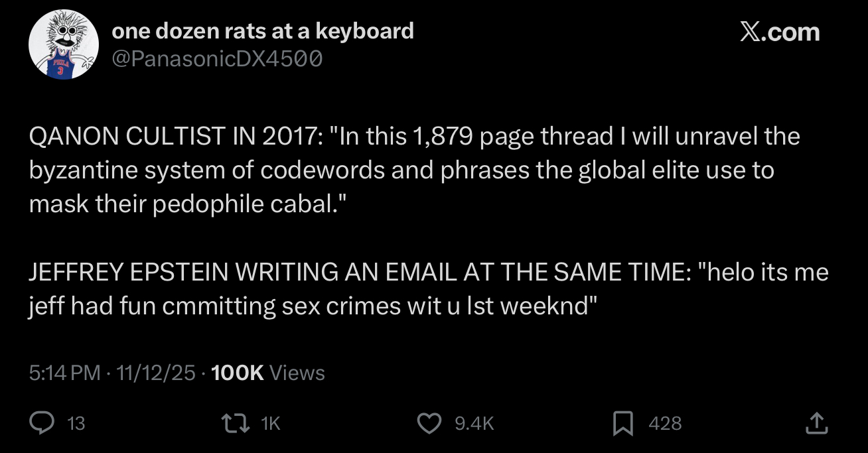
Task: Click the repost count 1K
Action: click(x=271, y=423)
